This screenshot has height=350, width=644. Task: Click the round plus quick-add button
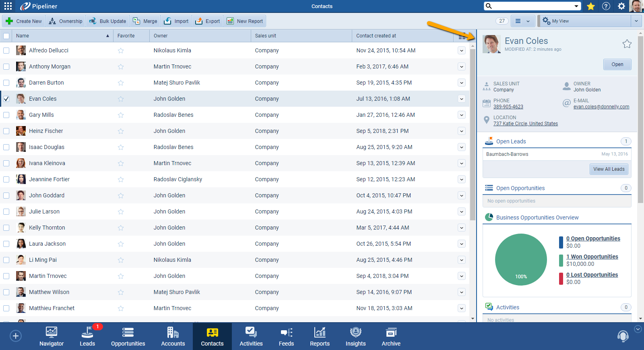(16, 336)
